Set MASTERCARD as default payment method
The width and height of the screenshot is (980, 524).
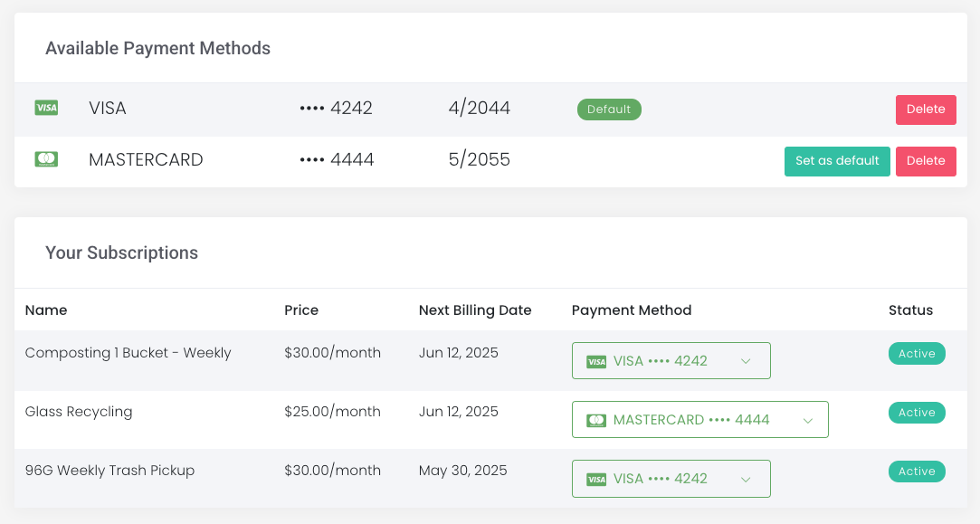pyautogui.click(x=837, y=161)
